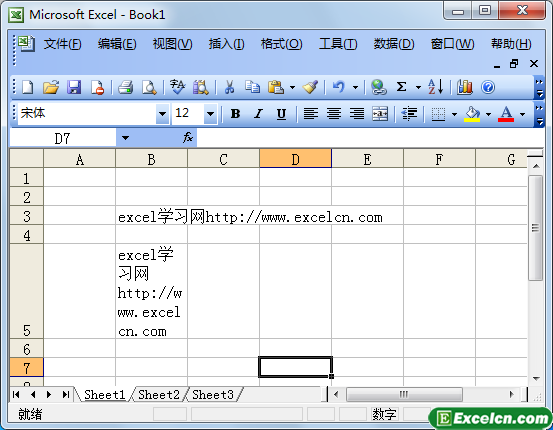Copy selection with the Copy icon
The height and width of the screenshot is (430, 553).
click(x=253, y=87)
